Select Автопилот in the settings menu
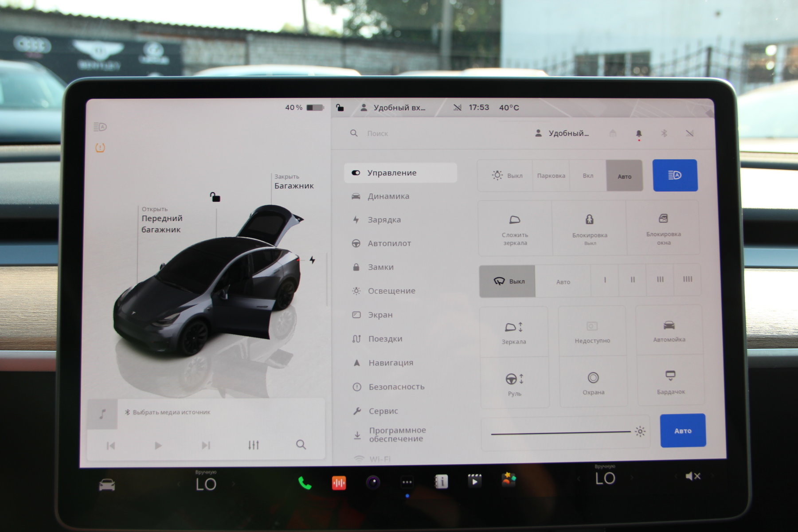The height and width of the screenshot is (532, 798). [x=389, y=243]
